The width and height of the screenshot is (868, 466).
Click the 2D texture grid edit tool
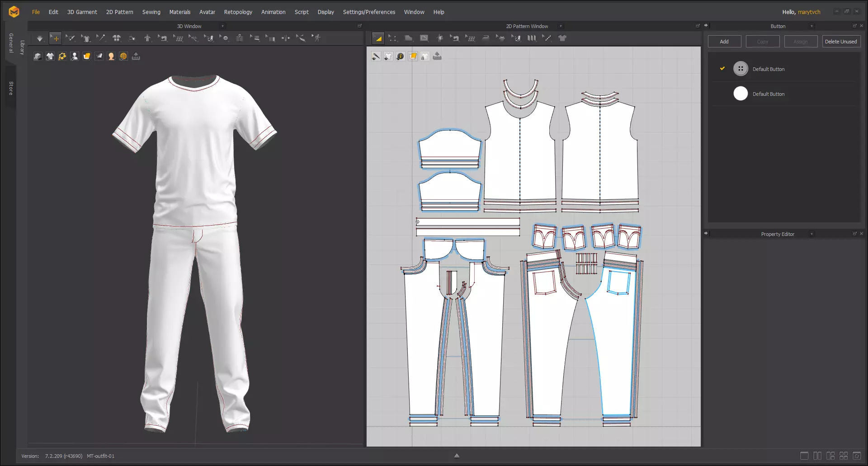tap(470, 38)
